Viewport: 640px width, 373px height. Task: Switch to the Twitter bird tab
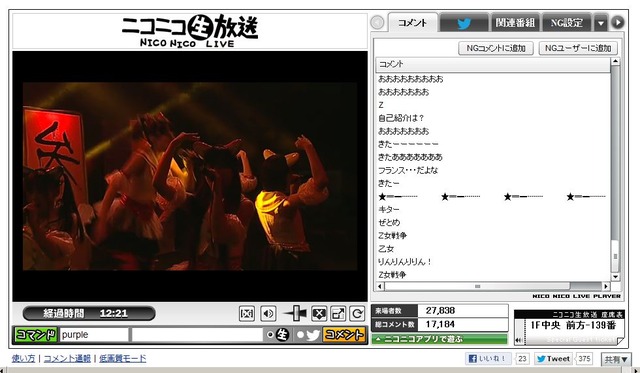tap(464, 23)
